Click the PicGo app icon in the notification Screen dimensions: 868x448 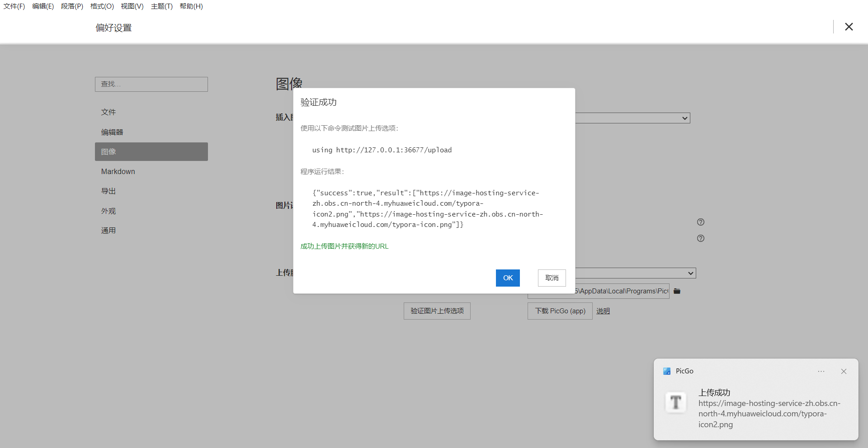[x=667, y=371]
